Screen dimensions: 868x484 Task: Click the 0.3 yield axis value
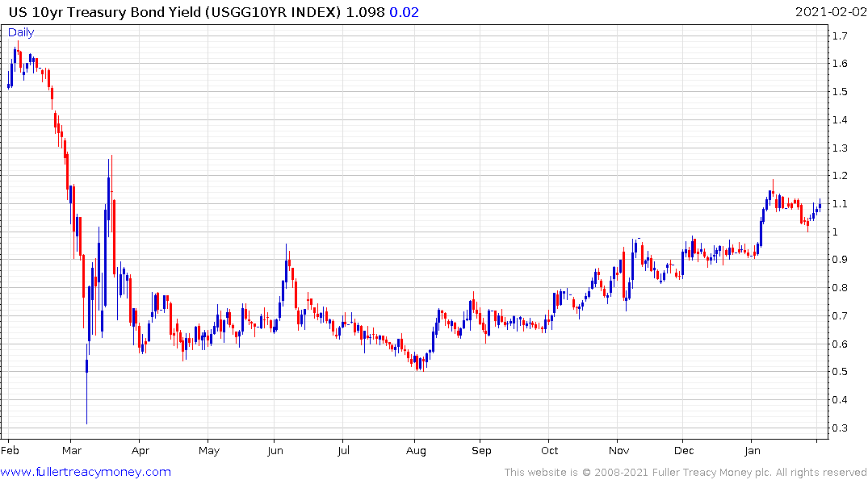[840, 428]
